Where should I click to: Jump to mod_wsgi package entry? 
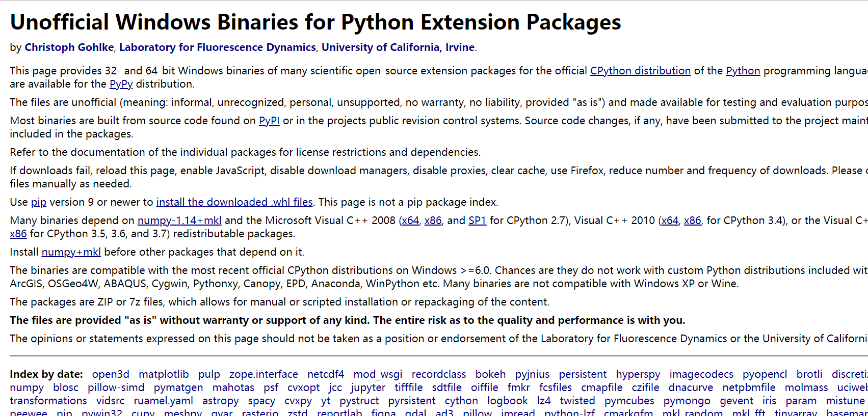tap(378, 374)
